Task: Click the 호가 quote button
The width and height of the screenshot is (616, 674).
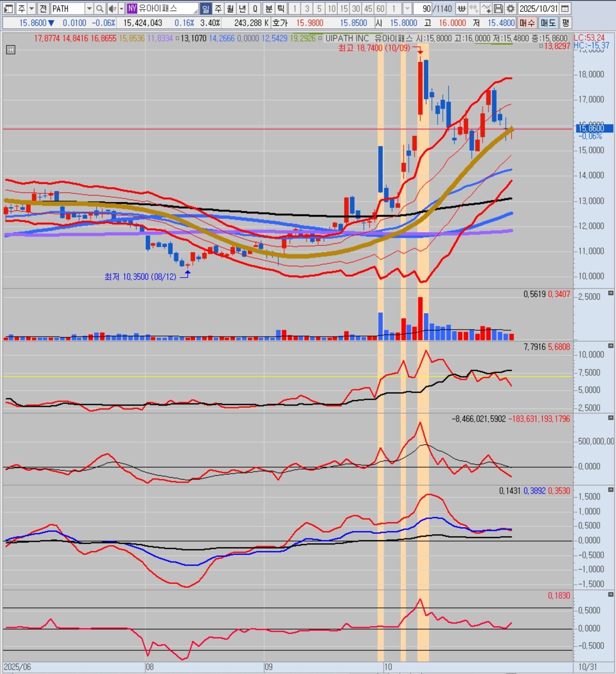Action: click(x=280, y=23)
